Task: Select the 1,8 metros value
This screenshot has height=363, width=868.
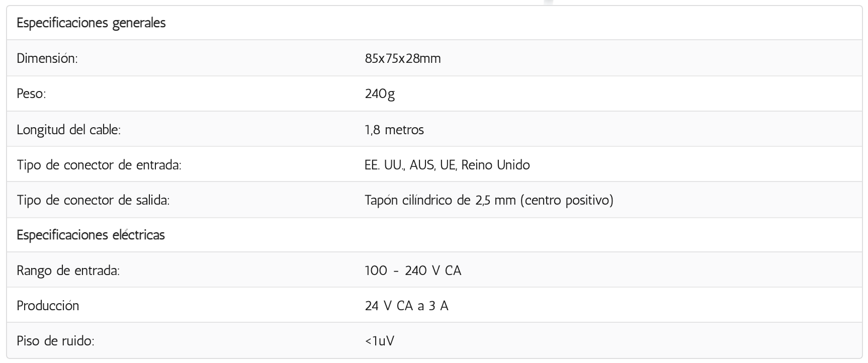Action: pos(394,130)
